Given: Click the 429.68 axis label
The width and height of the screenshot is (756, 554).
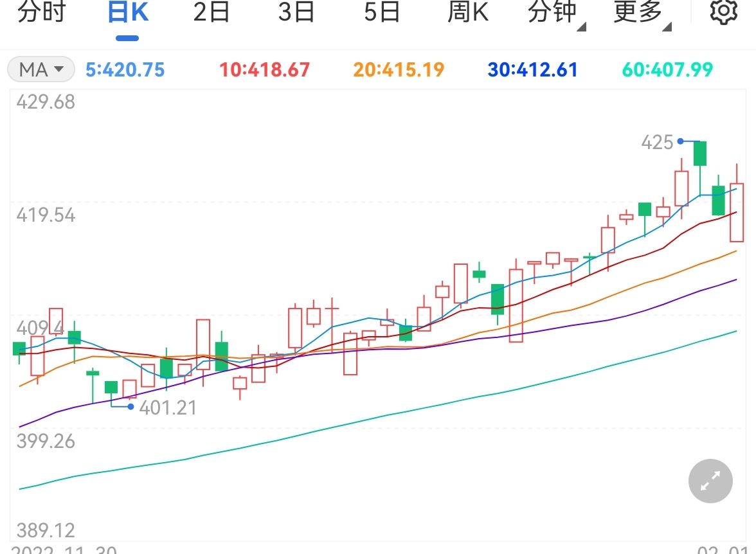Looking at the screenshot, I should (x=46, y=102).
